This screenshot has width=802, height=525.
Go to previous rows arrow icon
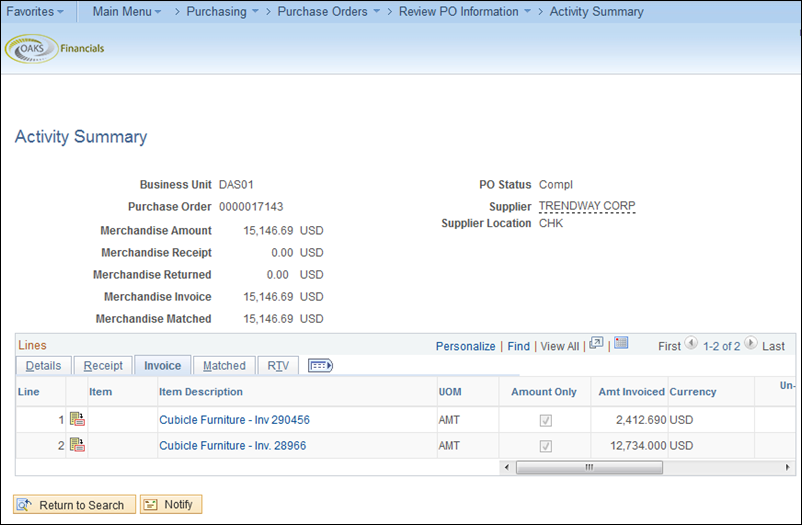tap(691, 343)
